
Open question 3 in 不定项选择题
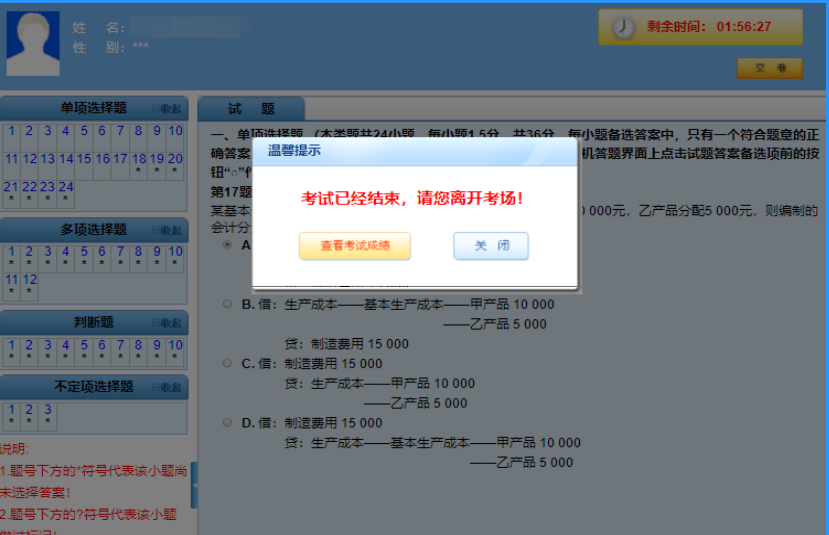pos(47,409)
